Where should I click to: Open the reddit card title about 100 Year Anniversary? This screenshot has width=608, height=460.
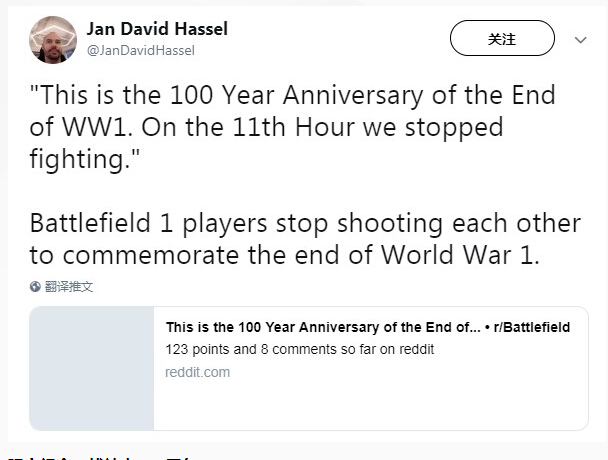coord(368,327)
